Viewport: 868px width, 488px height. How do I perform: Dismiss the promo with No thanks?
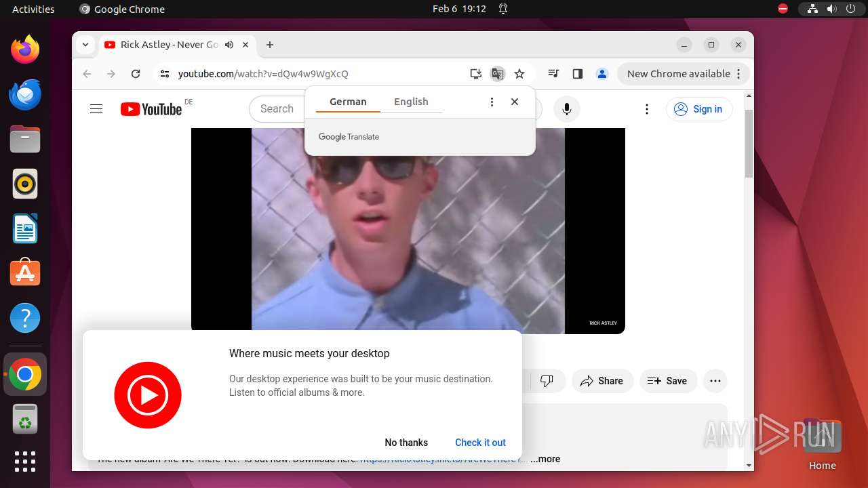[406, 443]
